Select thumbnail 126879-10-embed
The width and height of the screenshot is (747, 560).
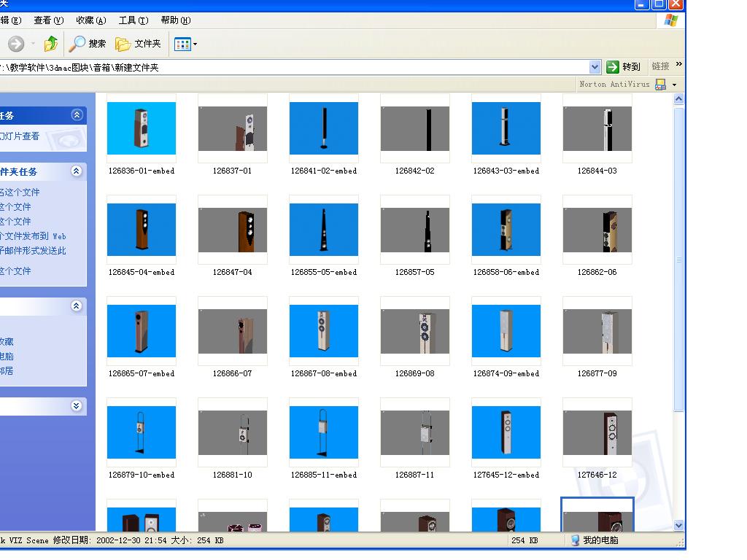pyautogui.click(x=142, y=432)
